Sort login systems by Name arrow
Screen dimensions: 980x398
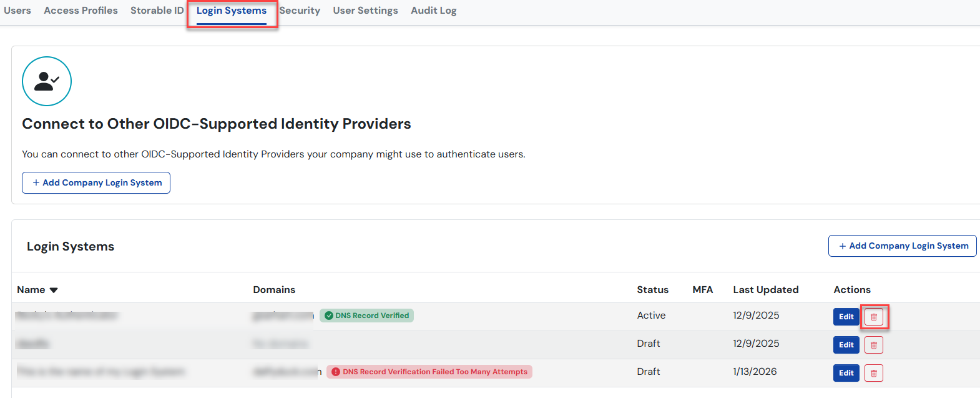(54, 290)
